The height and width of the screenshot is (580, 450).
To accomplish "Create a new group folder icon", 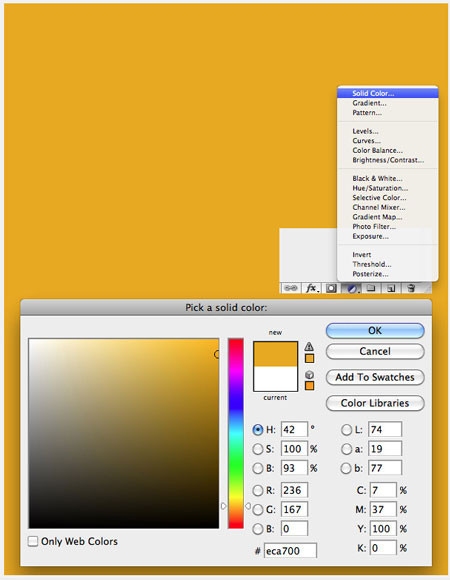I will [x=371, y=288].
